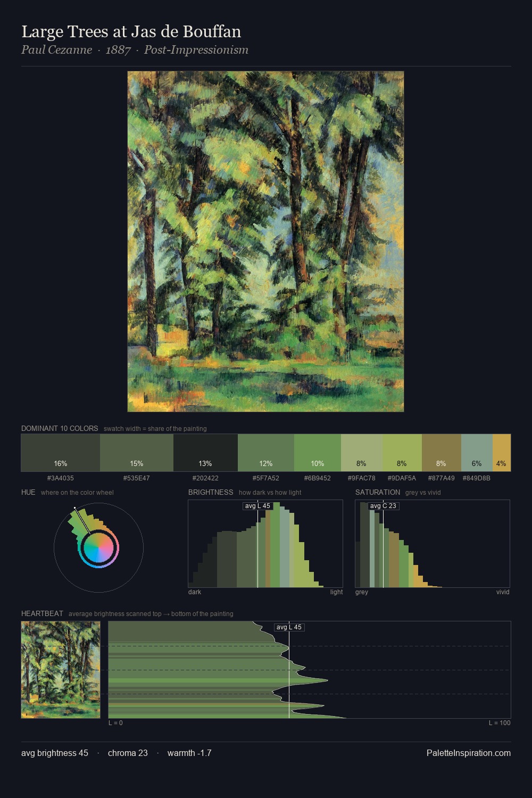The image size is (532, 798).
Task: Click the 8% pale green swatch #9FAC78
Action: 362,453
